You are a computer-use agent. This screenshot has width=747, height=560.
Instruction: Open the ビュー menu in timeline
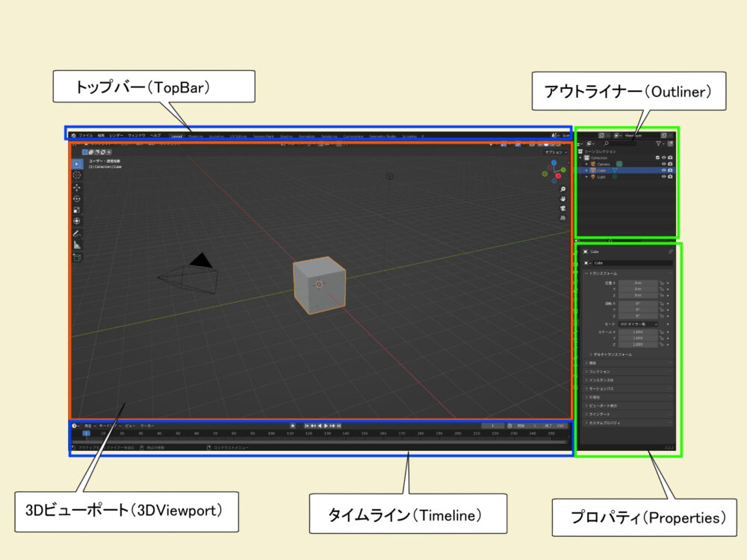click(x=130, y=426)
